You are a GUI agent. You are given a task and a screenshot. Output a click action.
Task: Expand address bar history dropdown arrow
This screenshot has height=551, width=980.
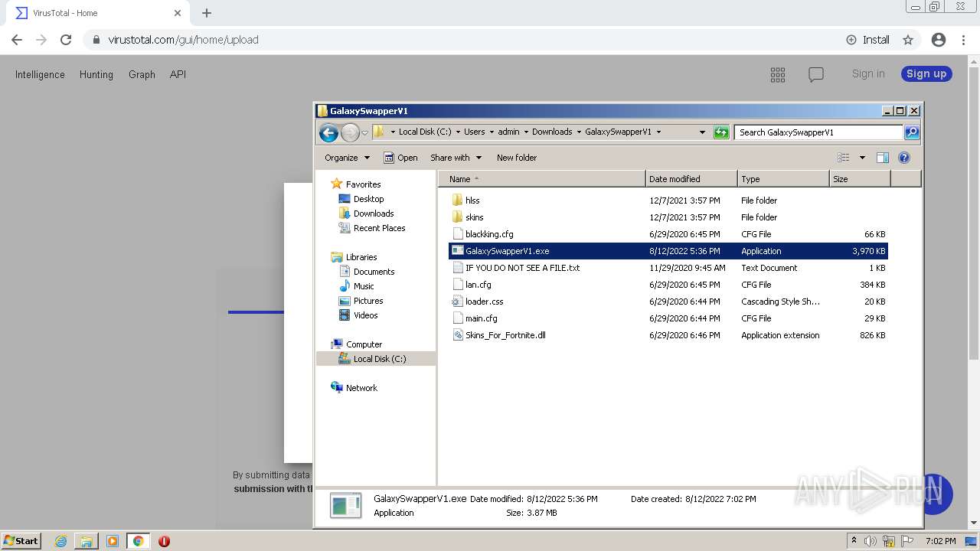(x=702, y=132)
